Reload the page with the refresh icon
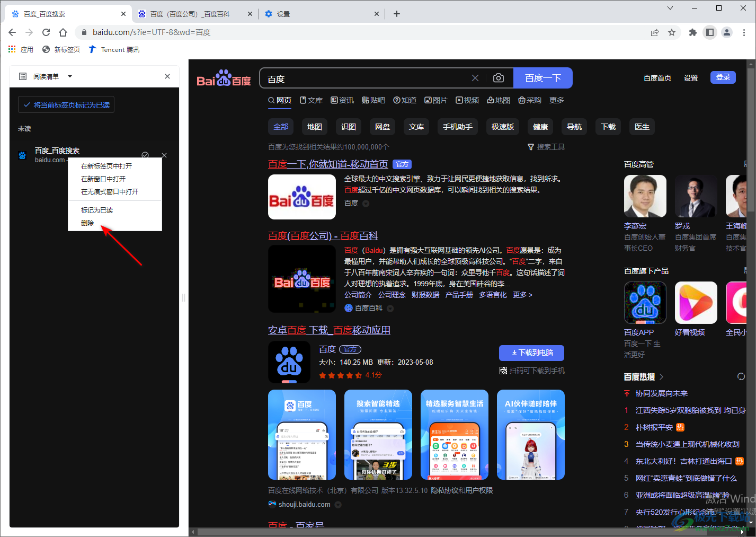The width and height of the screenshot is (756, 537). point(46,32)
